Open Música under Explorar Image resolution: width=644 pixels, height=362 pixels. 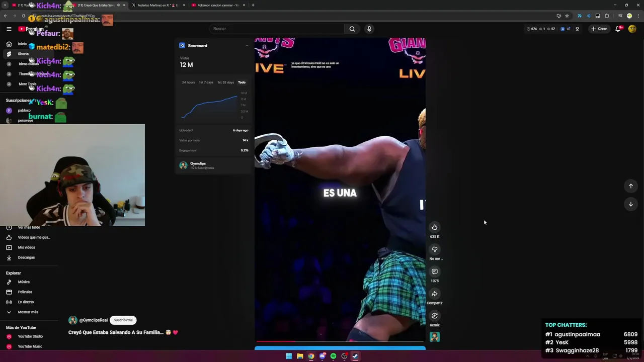click(x=24, y=282)
